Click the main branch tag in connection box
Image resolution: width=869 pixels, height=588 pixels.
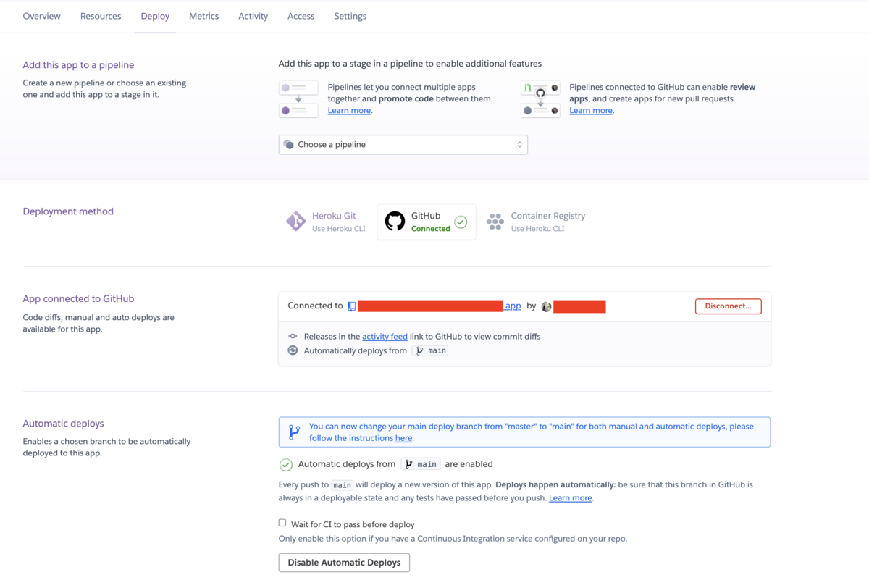click(x=430, y=350)
